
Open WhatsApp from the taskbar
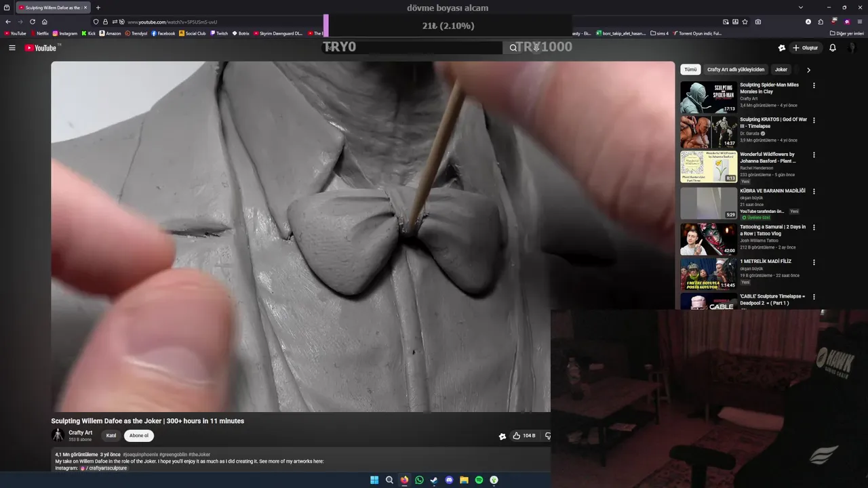(x=419, y=480)
